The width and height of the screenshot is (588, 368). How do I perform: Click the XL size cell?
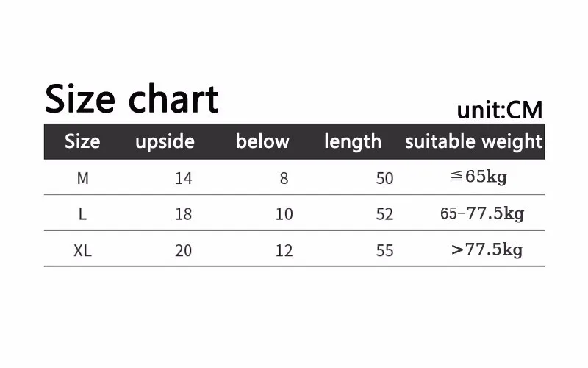pyautogui.click(x=82, y=250)
